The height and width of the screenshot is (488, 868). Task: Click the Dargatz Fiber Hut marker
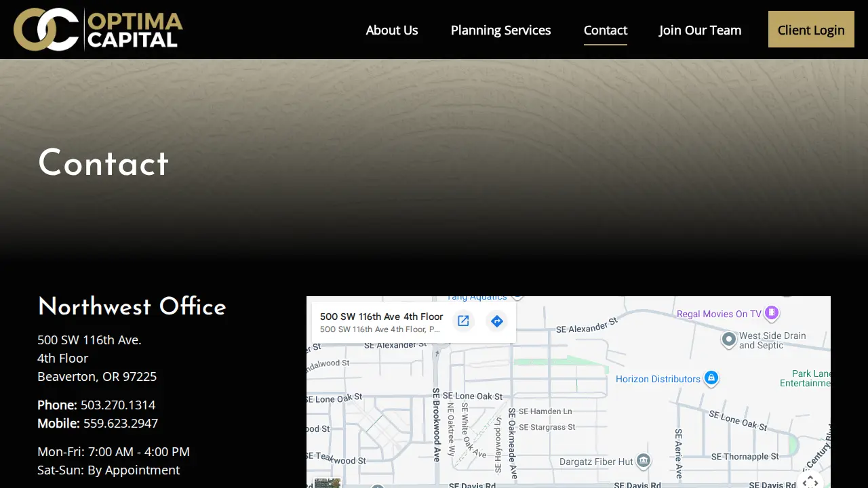tap(644, 461)
